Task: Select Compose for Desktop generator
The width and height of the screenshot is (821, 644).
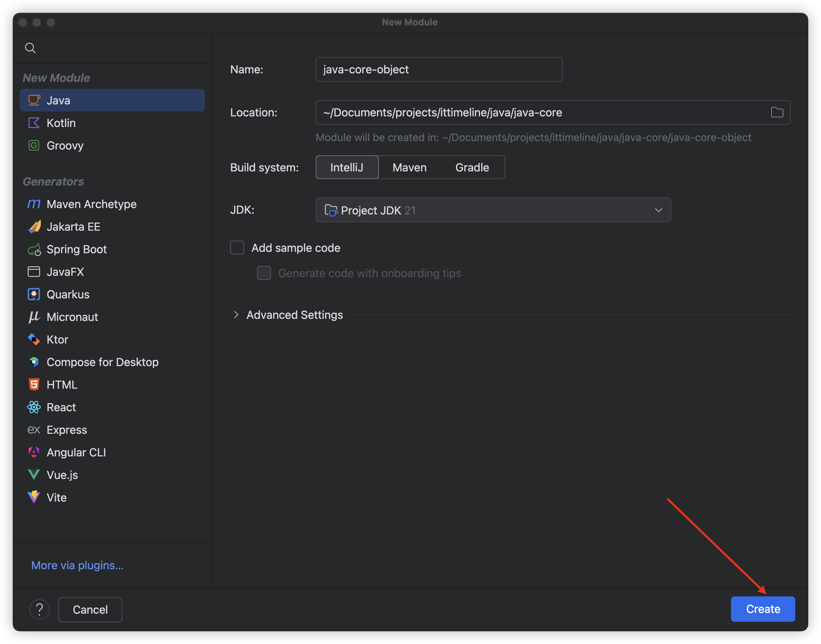Action: [x=102, y=362]
